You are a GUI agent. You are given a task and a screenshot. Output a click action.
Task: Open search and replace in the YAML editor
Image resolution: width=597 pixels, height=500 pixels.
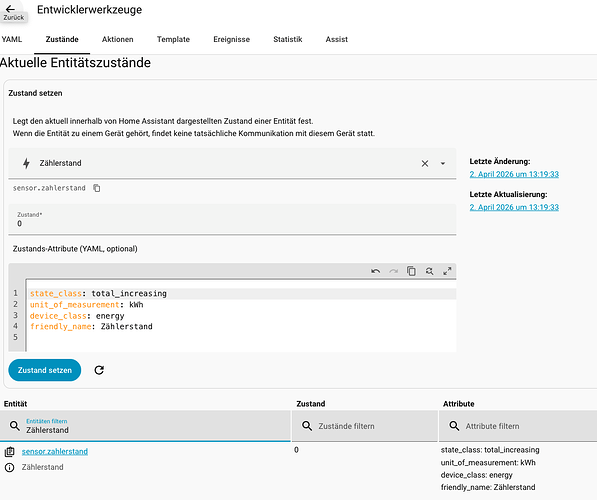point(429,271)
